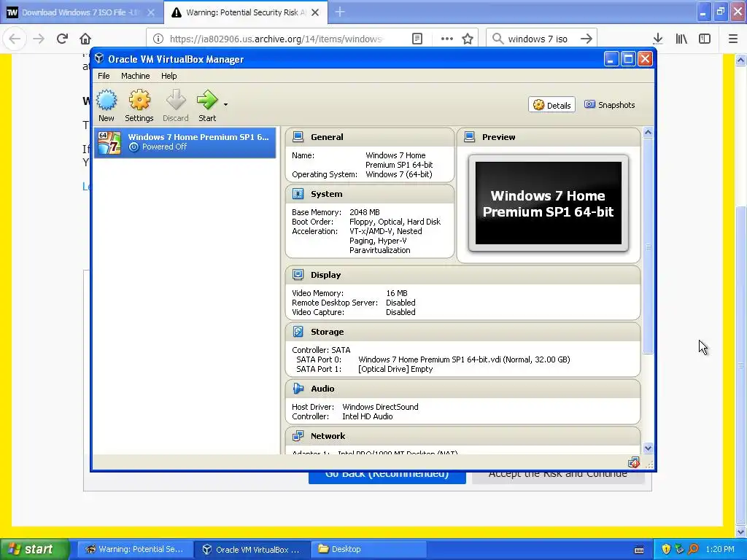Open a new Firefox tab

[340, 12]
